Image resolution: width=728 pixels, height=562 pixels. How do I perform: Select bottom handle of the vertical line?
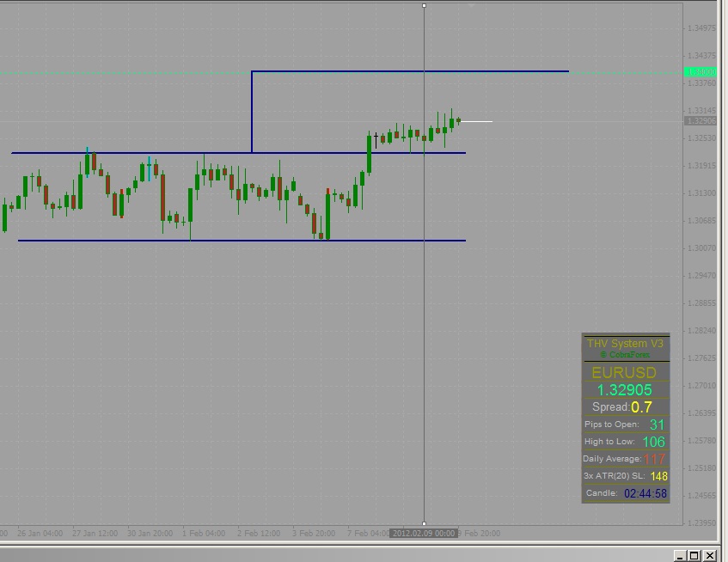point(424,523)
